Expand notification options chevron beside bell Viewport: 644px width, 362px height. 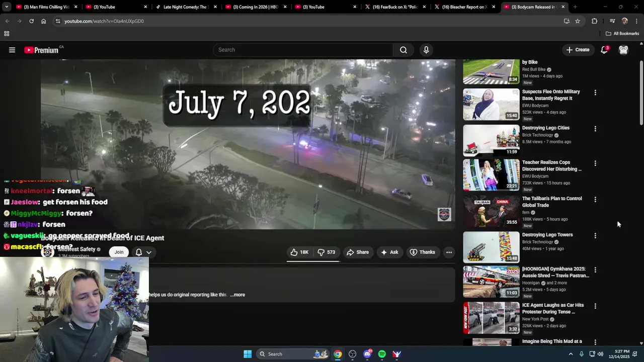pos(149,252)
